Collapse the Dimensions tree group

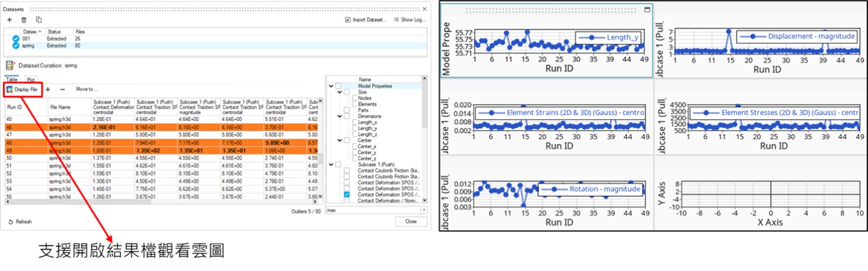point(339,116)
